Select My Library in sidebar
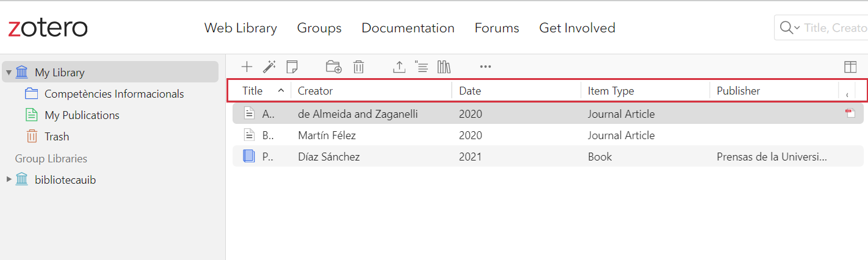The width and height of the screenshot is (868, 260). click(110, 72)
